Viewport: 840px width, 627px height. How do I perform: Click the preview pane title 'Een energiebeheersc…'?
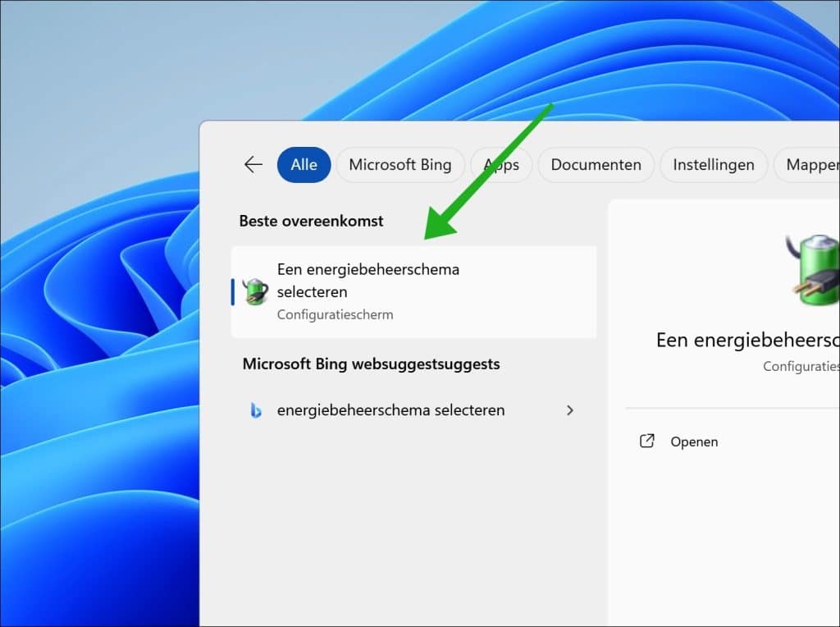[746, 340]
